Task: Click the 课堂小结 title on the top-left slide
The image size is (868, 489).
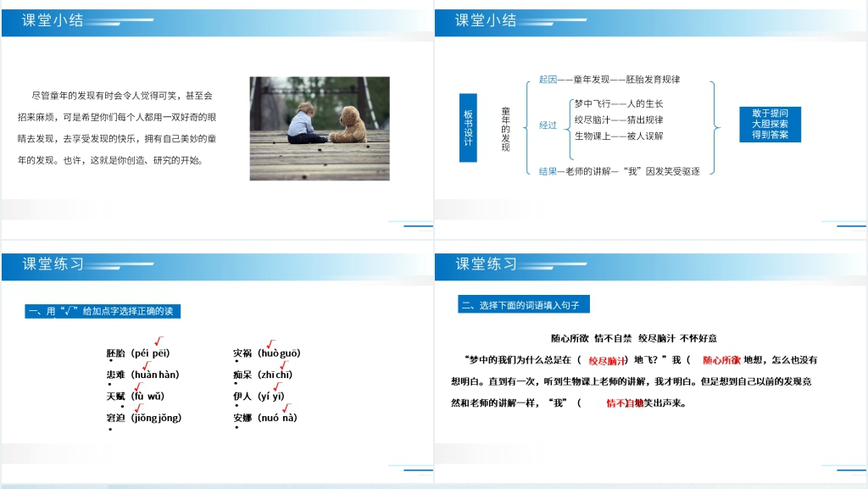Action: 53,20
